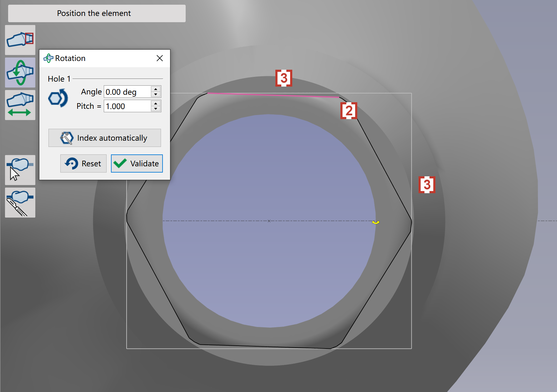The height and width of the screenshot is (392, 557).
Task: Select the translate element tool
Action: pyautogui.click(x=20, y=105)
